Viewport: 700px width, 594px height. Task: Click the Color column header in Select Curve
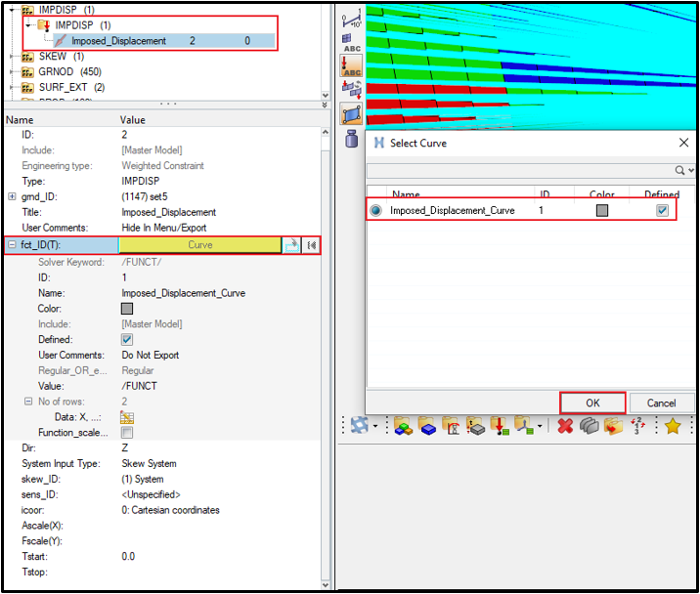[602, 194]
